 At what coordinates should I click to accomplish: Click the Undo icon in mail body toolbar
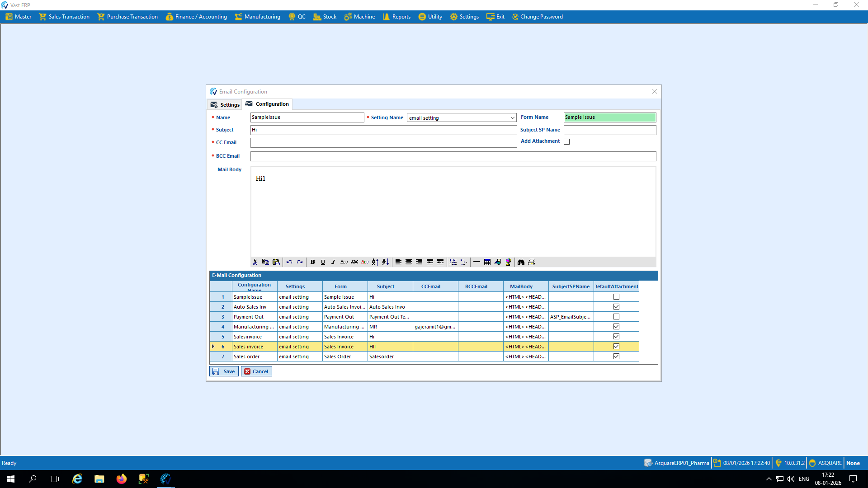(289, 262)
